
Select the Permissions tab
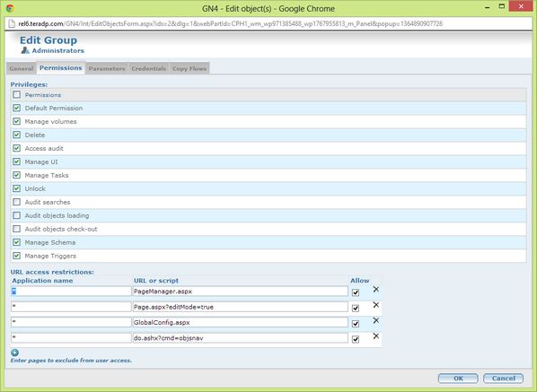(x=61, y=68)
